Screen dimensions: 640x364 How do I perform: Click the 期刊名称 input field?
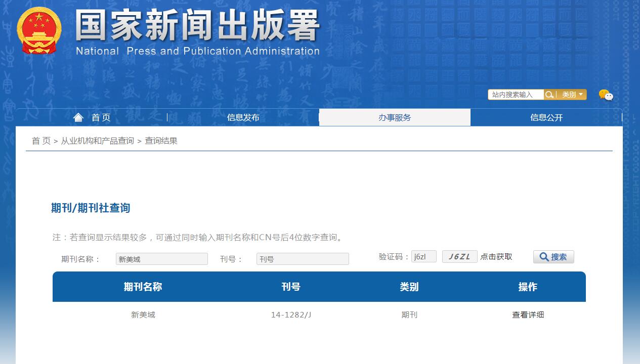(162, 258)
